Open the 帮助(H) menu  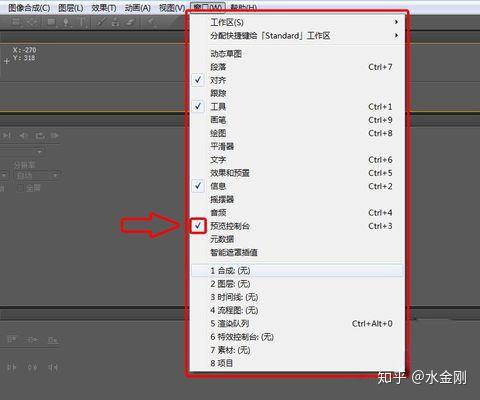(x=244, y=7)
